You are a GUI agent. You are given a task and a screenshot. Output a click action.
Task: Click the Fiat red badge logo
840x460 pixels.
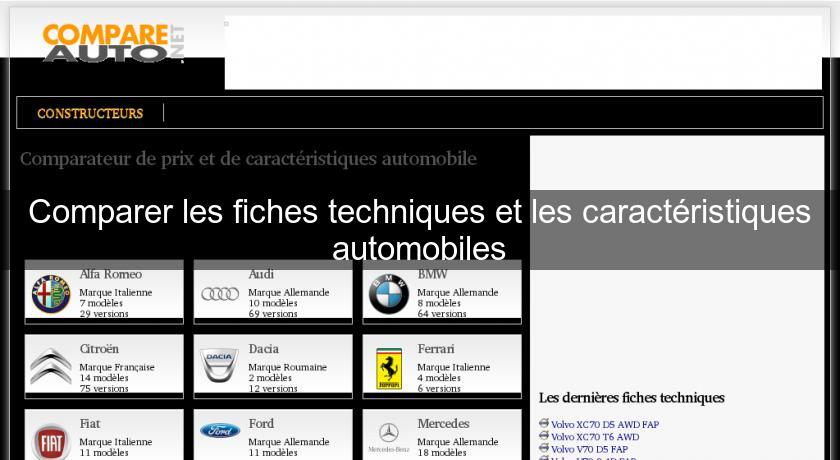[x=51, y=442]
